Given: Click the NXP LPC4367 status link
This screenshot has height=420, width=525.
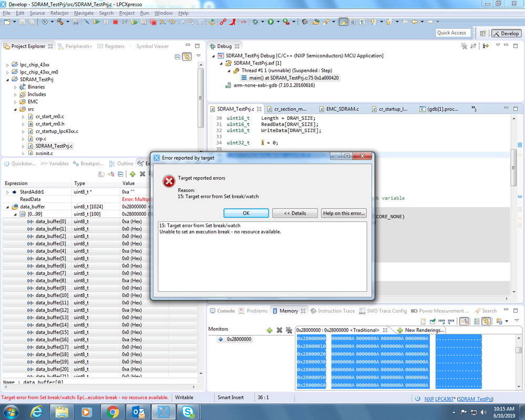Looking at the screenshot, I should pos(439,399).
